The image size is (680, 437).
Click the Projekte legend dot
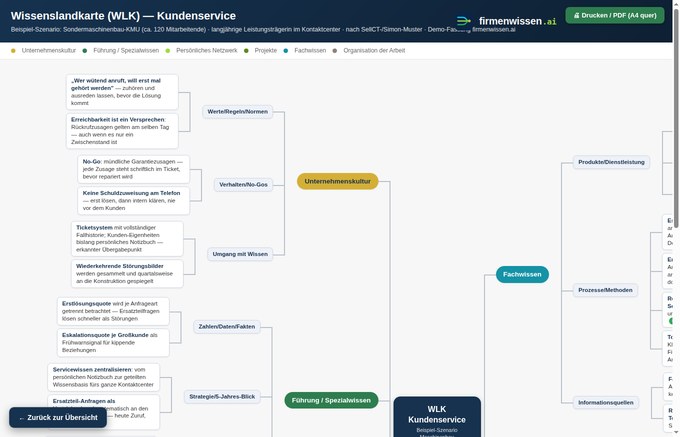246,51
